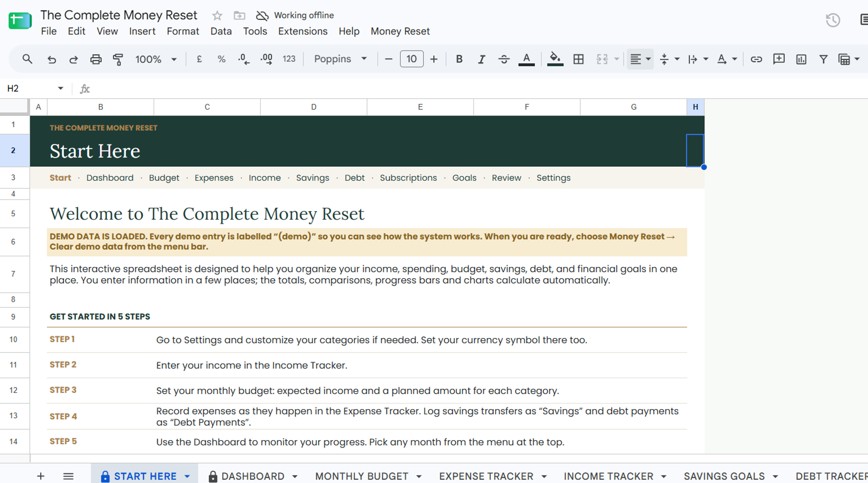
Task: Toggle italic formatting
Action: [481, 59]
